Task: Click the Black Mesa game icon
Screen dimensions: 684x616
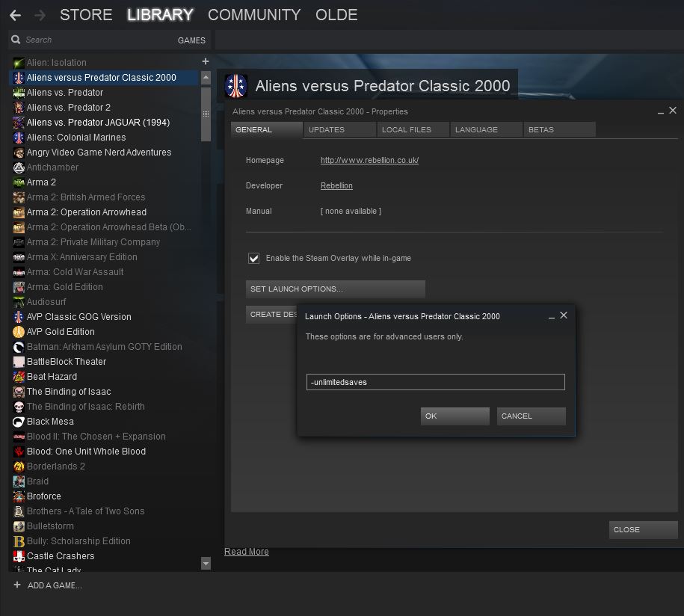Action: click(x=19, y=422)
